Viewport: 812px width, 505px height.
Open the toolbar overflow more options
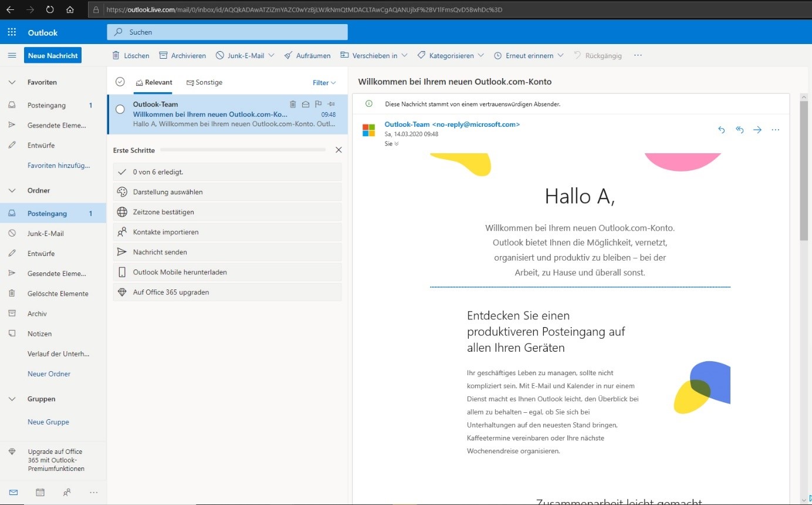(638, 56)
